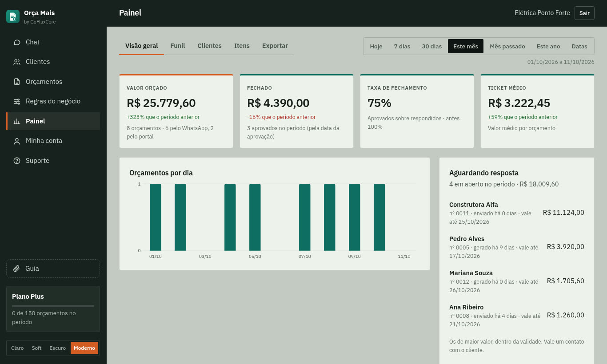Open Pedro Alves pending quote
Image resolution: width=607 pixels, height=364 pixels.
[x=517, y=247]
